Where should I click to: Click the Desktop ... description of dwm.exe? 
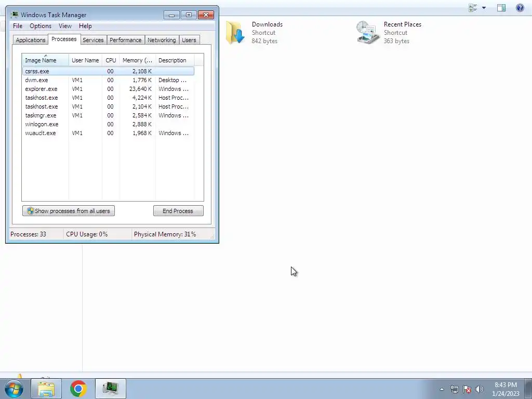click(172, 80)
